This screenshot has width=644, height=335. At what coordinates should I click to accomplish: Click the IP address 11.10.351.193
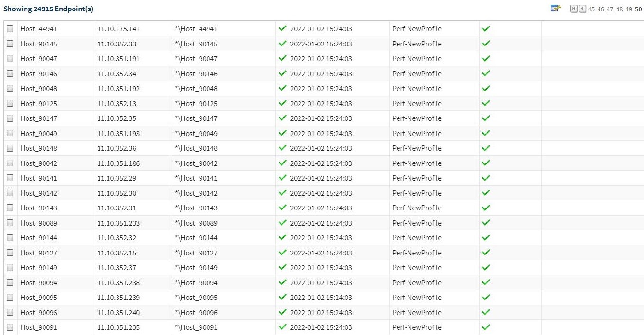(x=118, y=134)
